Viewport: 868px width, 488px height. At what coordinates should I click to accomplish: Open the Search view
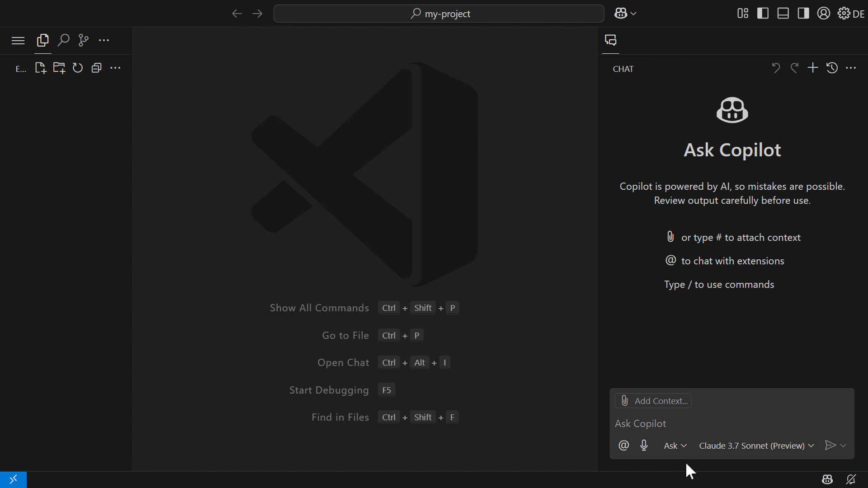[63, 40]
